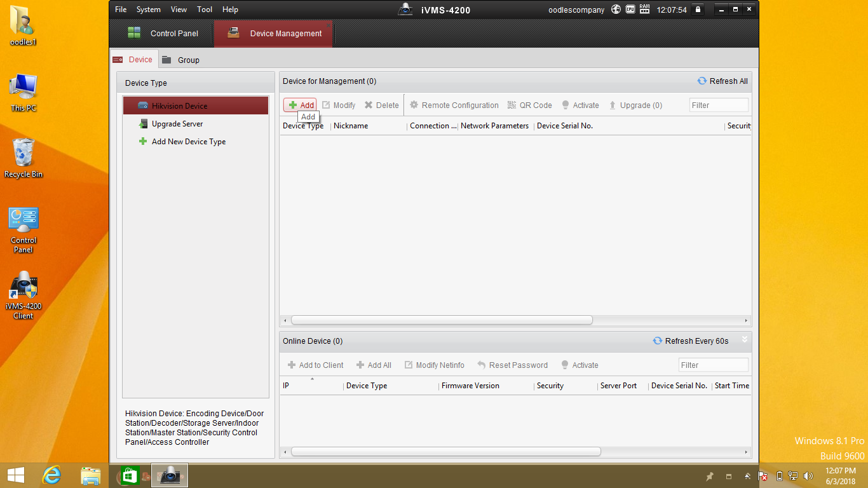Screen dimensions: 868x488
Task: Open the System menu
Action: click(149, 10)
